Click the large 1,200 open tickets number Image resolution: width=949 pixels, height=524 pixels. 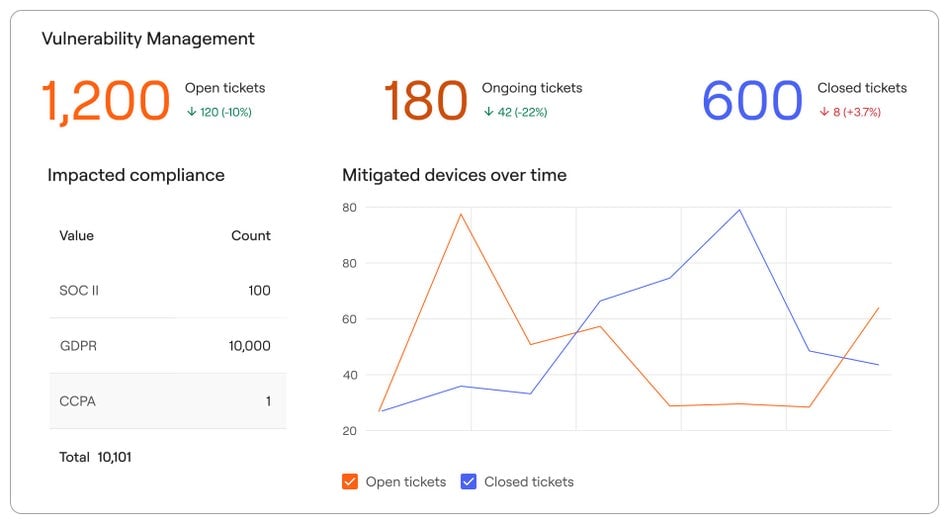tap(105, 101)
